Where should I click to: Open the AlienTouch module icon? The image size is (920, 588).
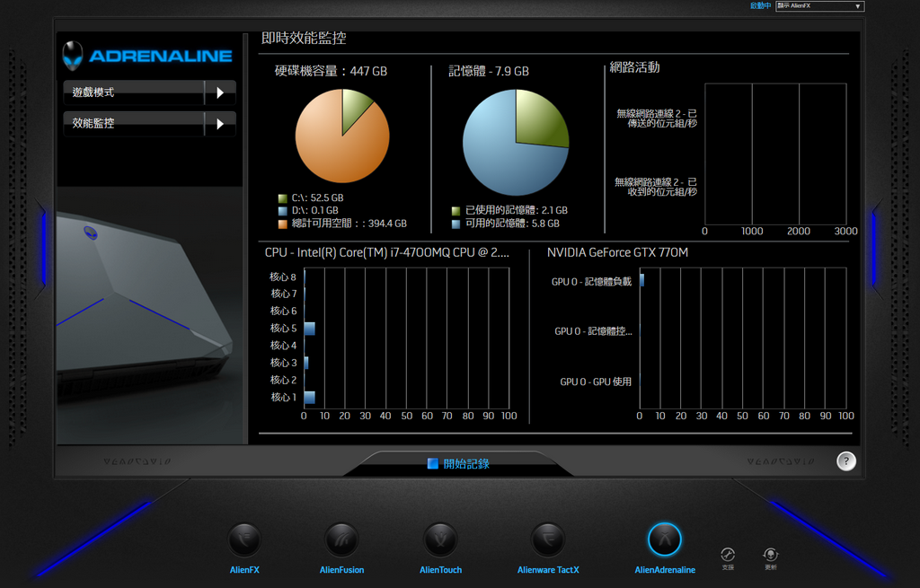(x=440, y=540)
